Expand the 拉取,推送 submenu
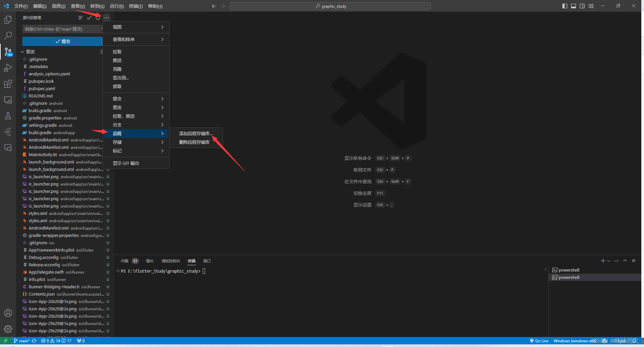Image resolution: width=644 pixels, height=347 pixels. [x=136, y=116]
